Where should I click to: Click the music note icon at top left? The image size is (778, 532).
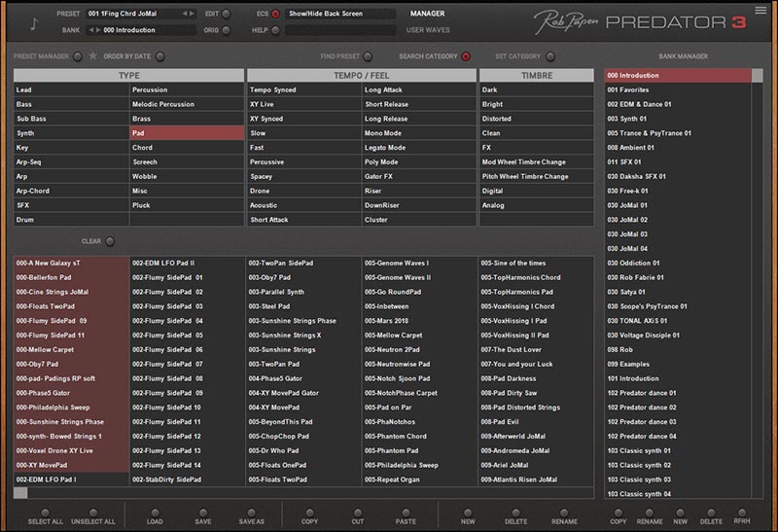[34, 23]
